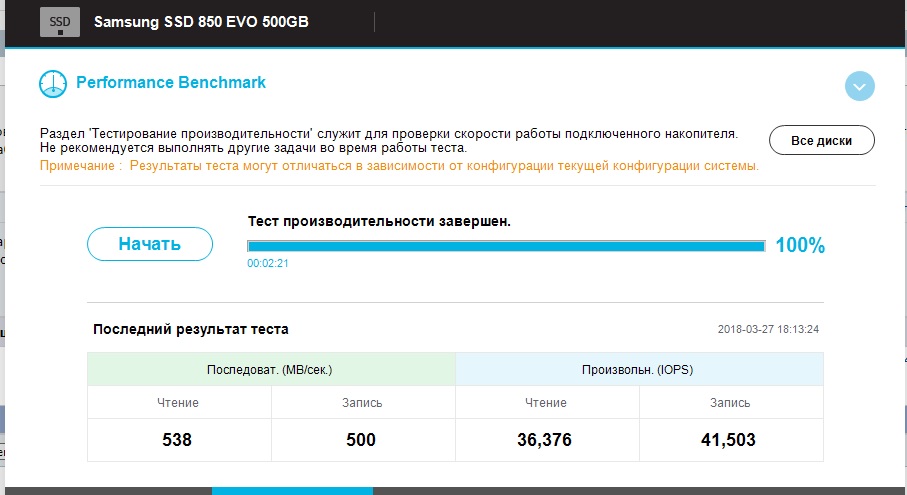The width and height of the screenshot is (907, 495).
Task: Click the benchmark progress bar
Action: coord(506,246)
